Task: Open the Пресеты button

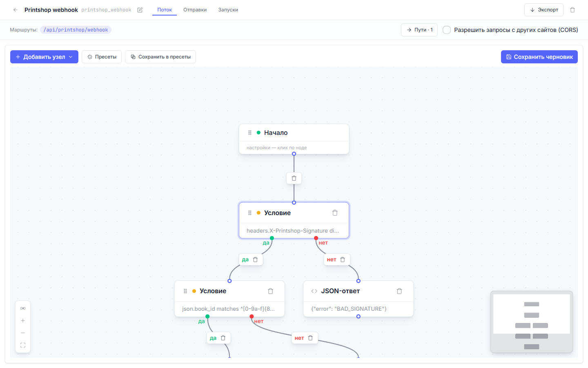Action: tap(102, 57)
